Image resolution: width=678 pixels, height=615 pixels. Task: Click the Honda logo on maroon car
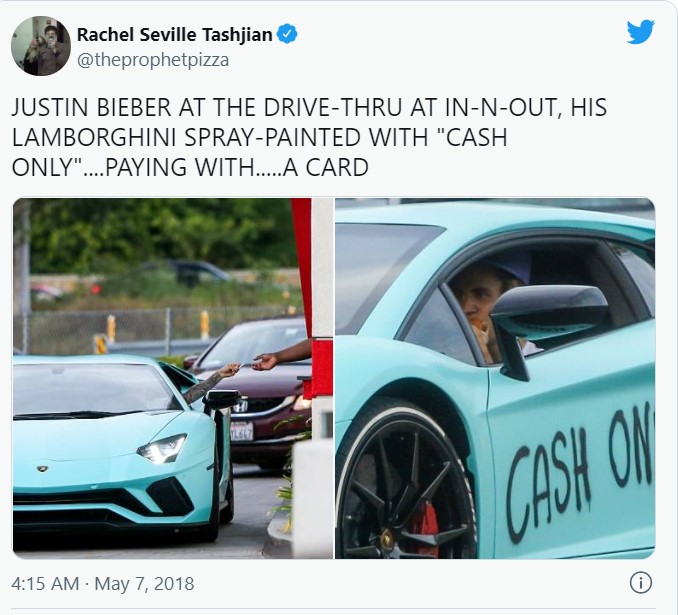point(241,406)
